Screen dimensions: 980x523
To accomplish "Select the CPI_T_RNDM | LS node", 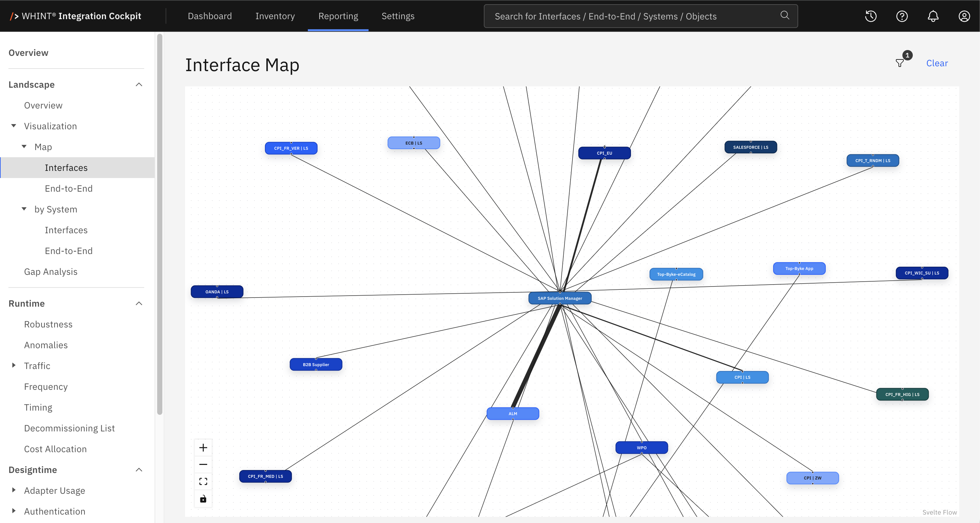I will [873, 160].
